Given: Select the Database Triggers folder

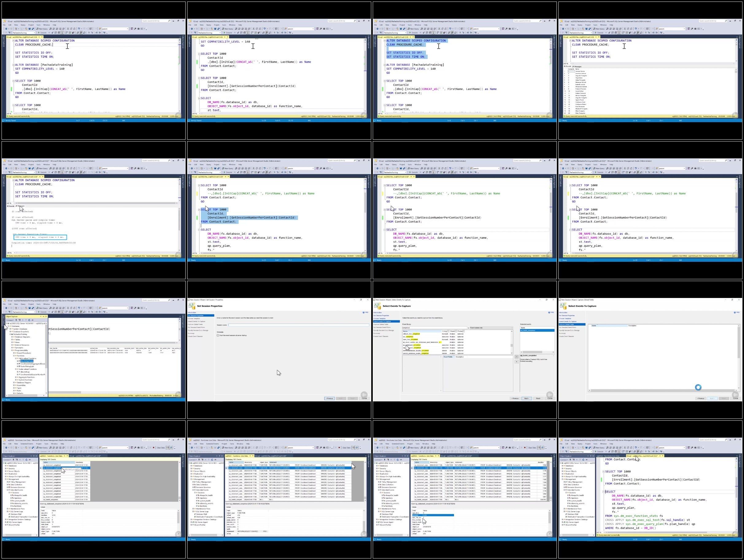Looking at the screenshot, I should (24, 383).
